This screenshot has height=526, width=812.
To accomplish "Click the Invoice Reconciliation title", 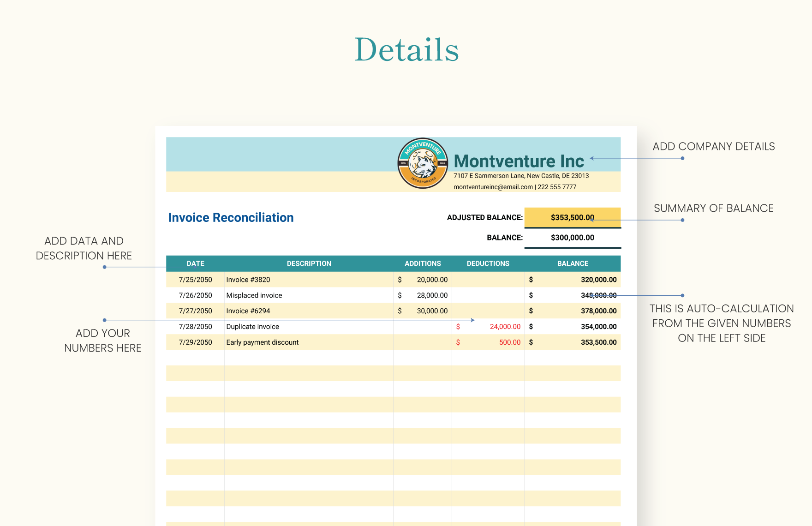I will click(x=231, y=217).
